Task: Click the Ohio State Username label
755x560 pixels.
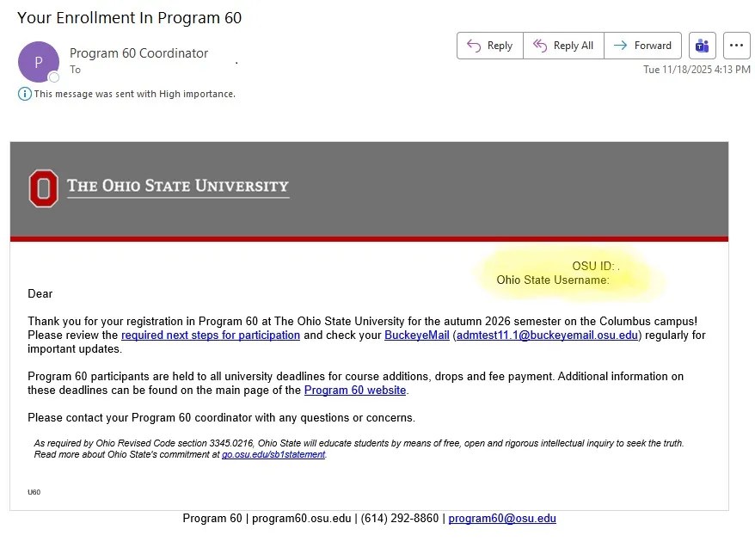Action: click(x=553, y=280)
